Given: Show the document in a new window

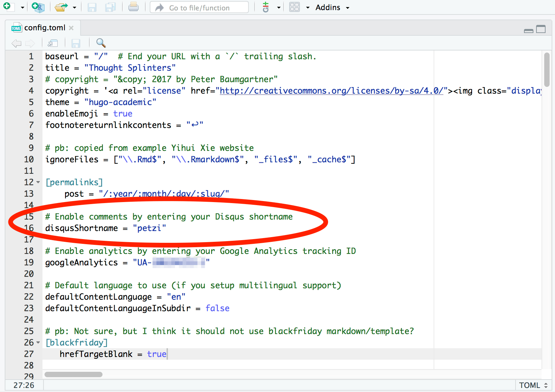Looking at the screenshot, I should pyautogui.click(x=53, y=43).
